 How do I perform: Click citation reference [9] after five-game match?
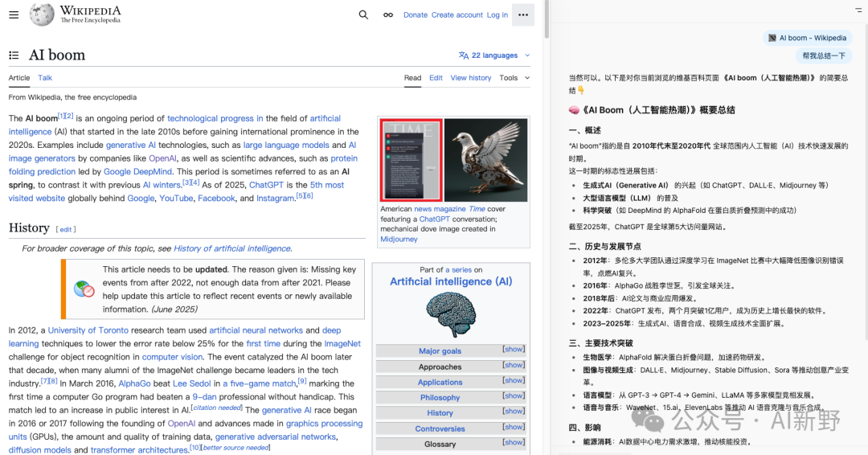[301, 381]
